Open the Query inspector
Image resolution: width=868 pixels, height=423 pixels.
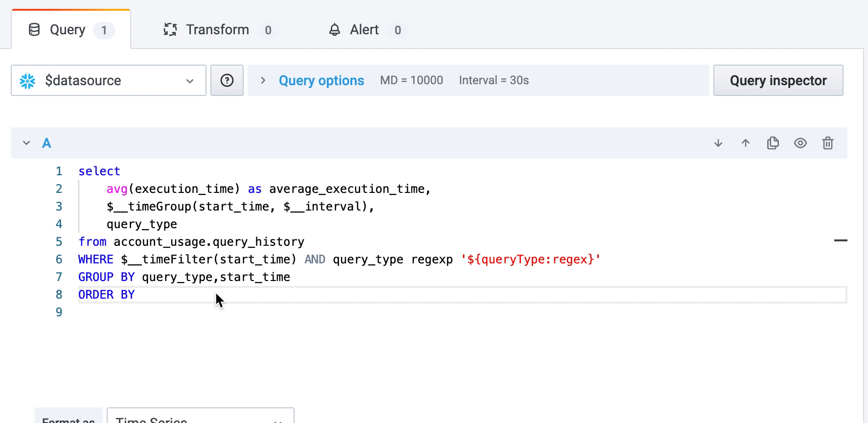tap(778, 80)
